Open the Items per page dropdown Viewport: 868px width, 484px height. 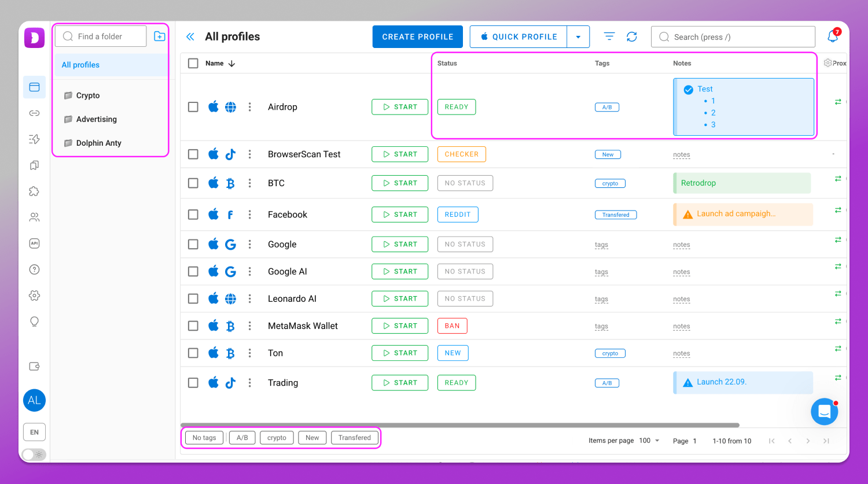tap(649, 441)
